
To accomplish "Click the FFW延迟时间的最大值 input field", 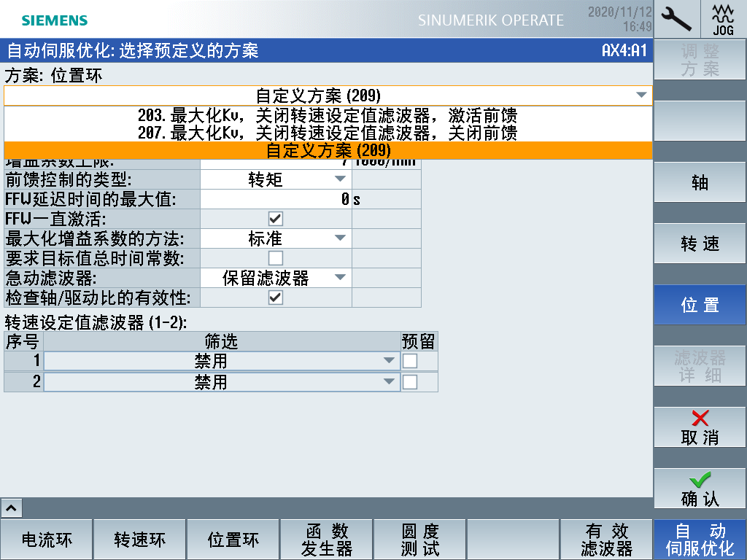I will [275, 199].
